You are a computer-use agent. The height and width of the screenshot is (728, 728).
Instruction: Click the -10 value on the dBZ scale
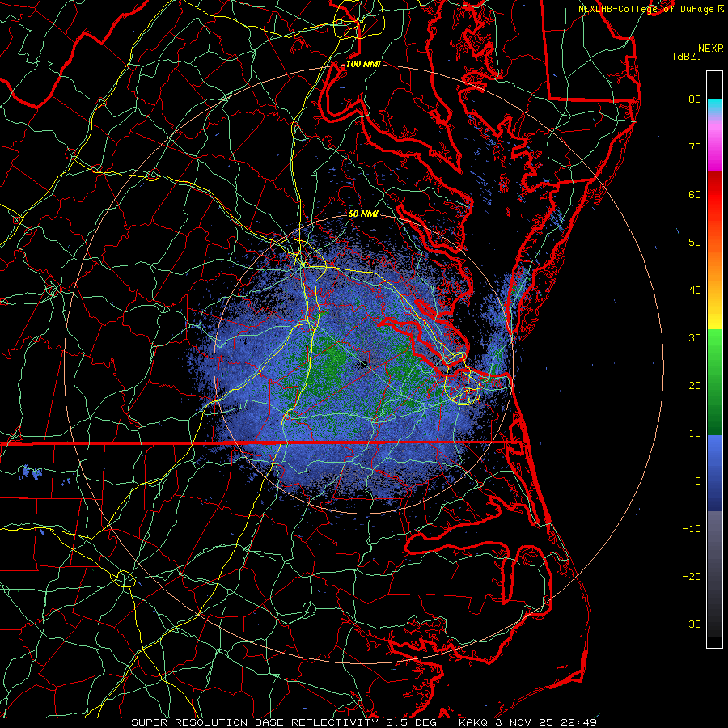[692, 529]
